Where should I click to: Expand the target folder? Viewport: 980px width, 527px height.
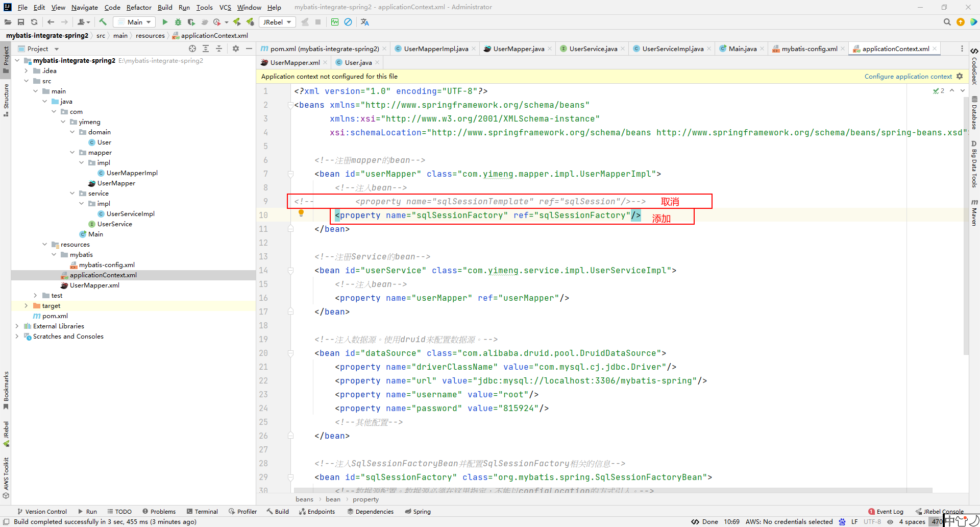(x=27, y=305)
